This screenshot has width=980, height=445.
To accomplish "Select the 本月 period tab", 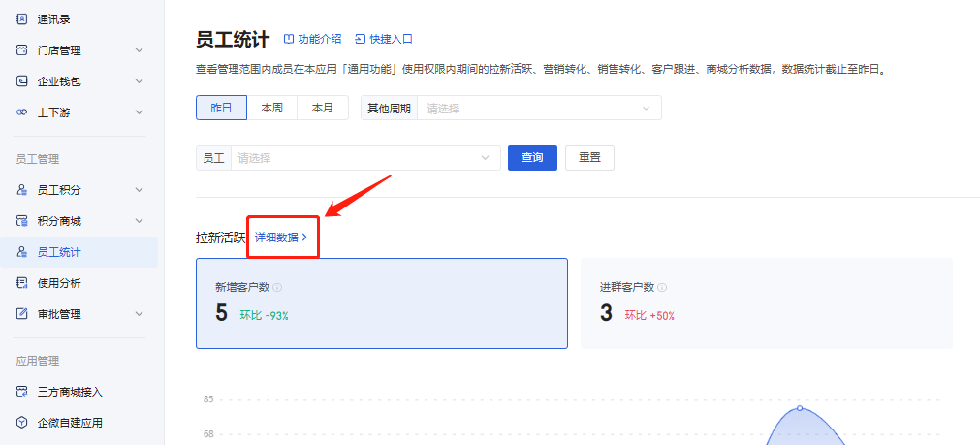I will coord(323,108).
